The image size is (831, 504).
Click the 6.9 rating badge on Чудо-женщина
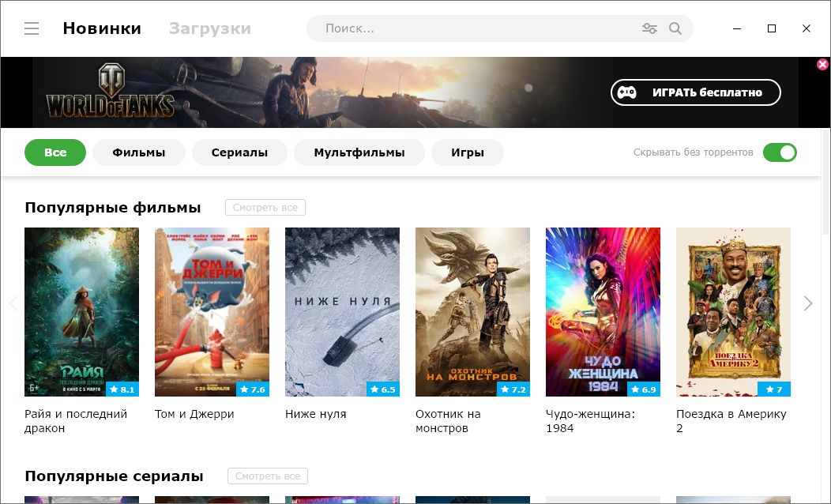click(644, 389)
